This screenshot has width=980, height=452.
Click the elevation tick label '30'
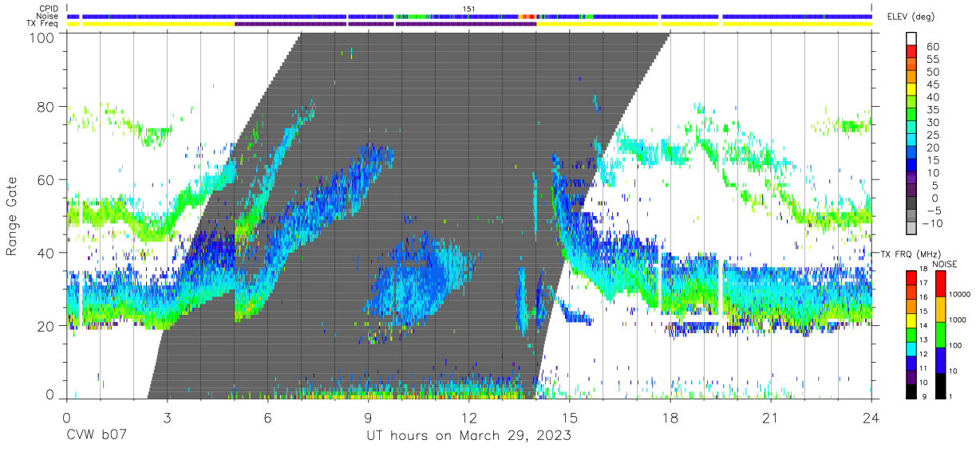click(933, 122)
